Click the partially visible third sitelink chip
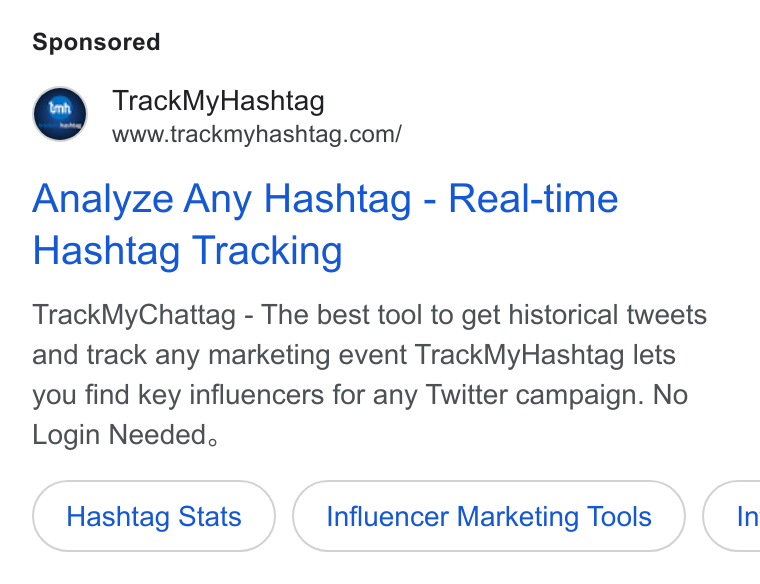The image size is (760, 584). click(x=732, y=516)
